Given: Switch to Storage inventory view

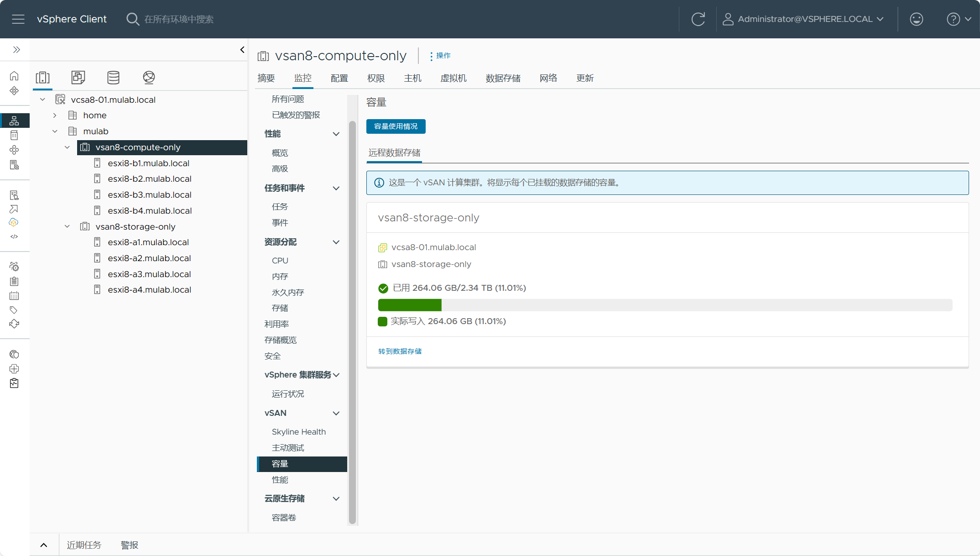Looking at the screenshot, I should (113, 78).
